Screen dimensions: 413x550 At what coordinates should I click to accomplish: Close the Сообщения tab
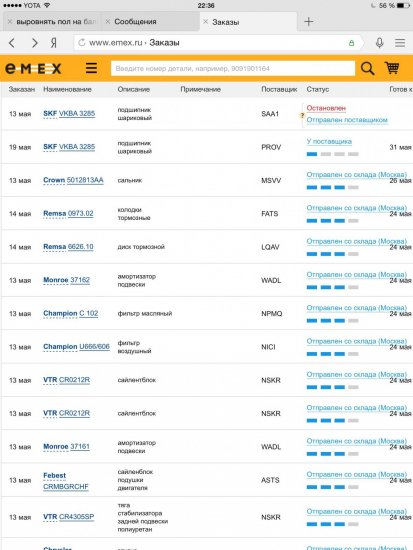click(108, 22)
